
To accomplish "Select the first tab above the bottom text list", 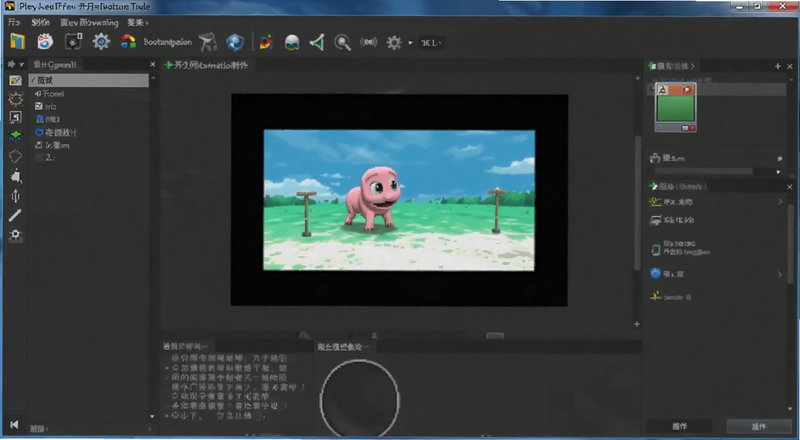I will 186,346.
